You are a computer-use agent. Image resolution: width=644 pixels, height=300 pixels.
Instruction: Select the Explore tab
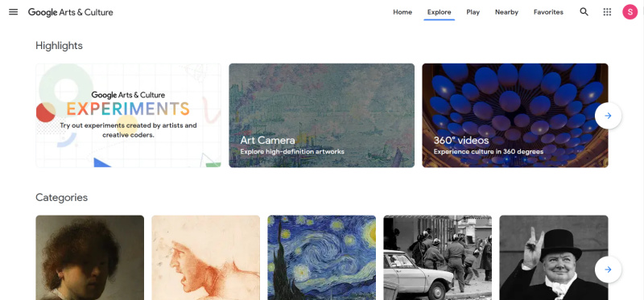(439, 12)
